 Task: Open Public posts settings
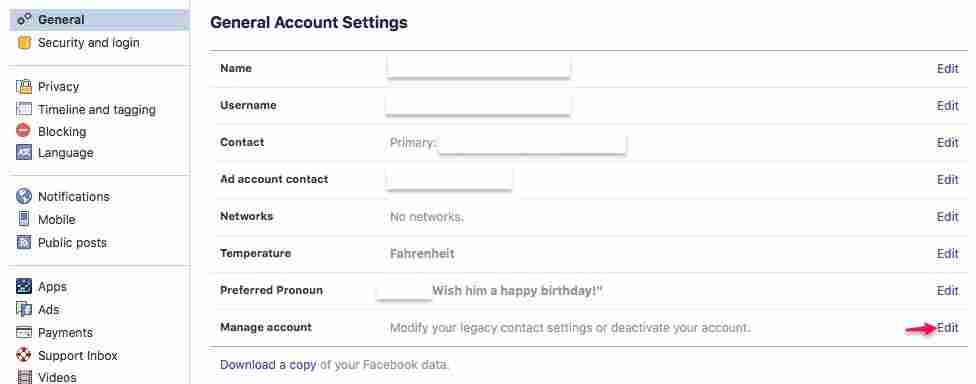(x=72, y=243)
